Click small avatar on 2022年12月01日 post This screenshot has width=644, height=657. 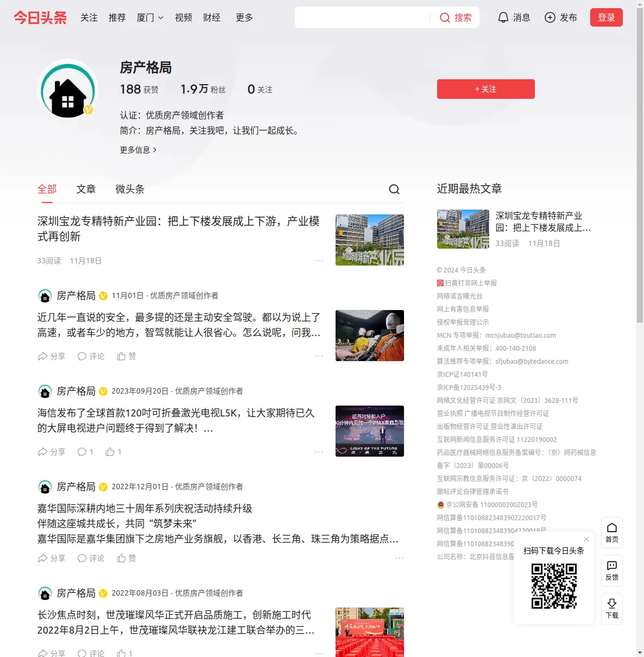(45, 487)
